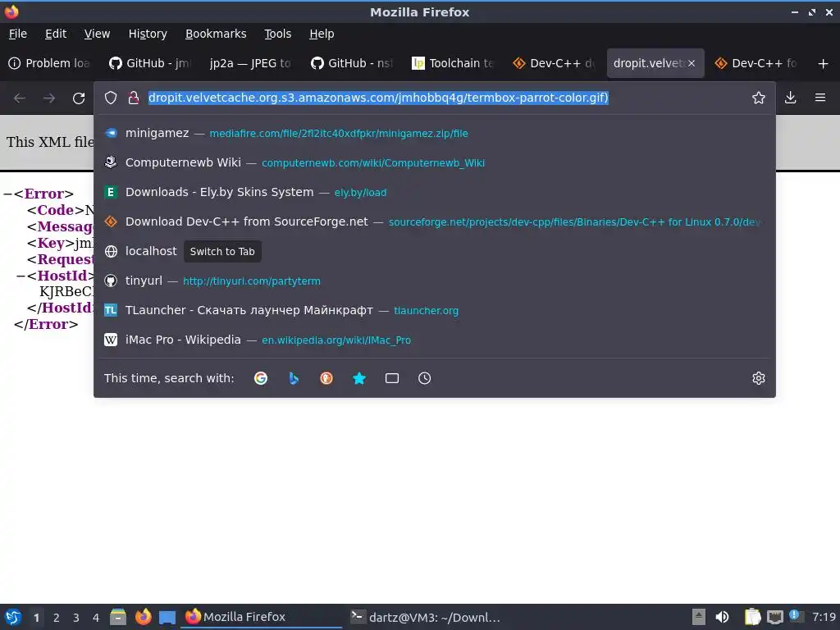Screen dimensions: 840x630
Task: Go forward to next page
Action: [x=49, y=98]
